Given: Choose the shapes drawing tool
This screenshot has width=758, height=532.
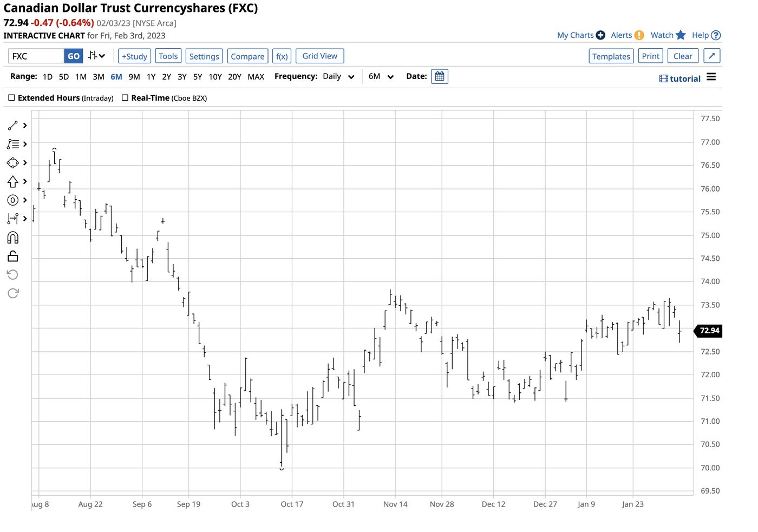Looking at the screenshot, I should (13, 163).
